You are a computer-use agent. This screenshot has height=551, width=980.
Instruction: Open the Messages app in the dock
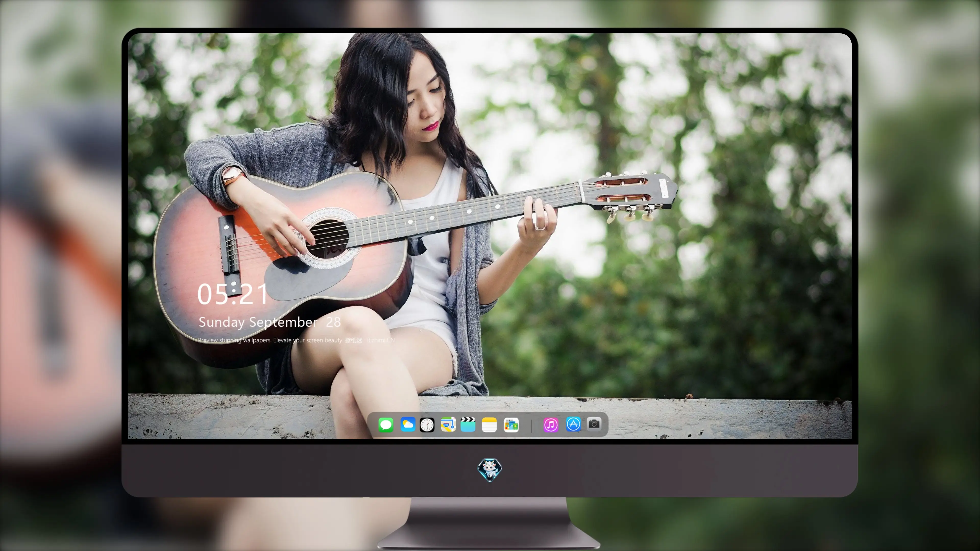pos(386,425)
